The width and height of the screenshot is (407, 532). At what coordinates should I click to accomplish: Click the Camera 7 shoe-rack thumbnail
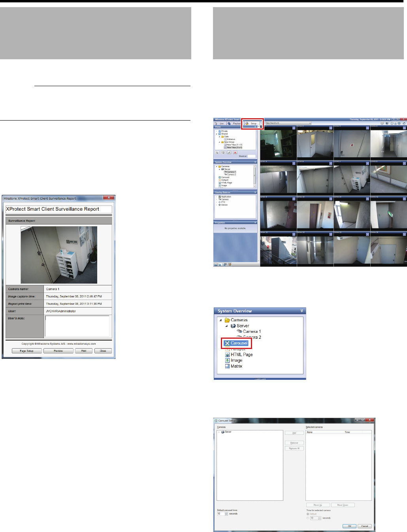pos(352,180)
